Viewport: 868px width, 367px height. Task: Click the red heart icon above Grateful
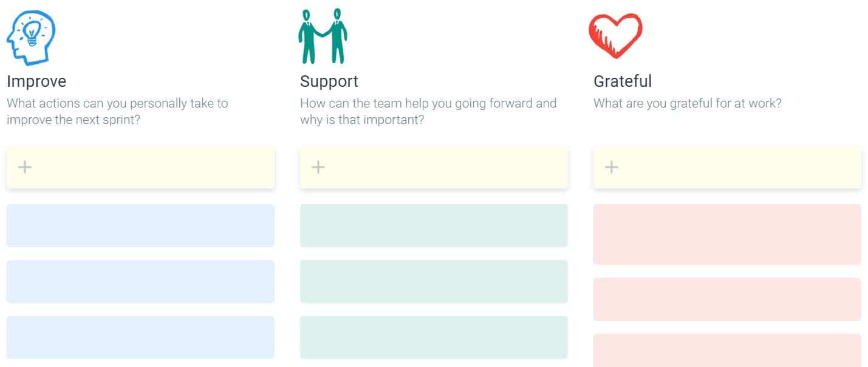pyautogui.click(x=615, y=36)
